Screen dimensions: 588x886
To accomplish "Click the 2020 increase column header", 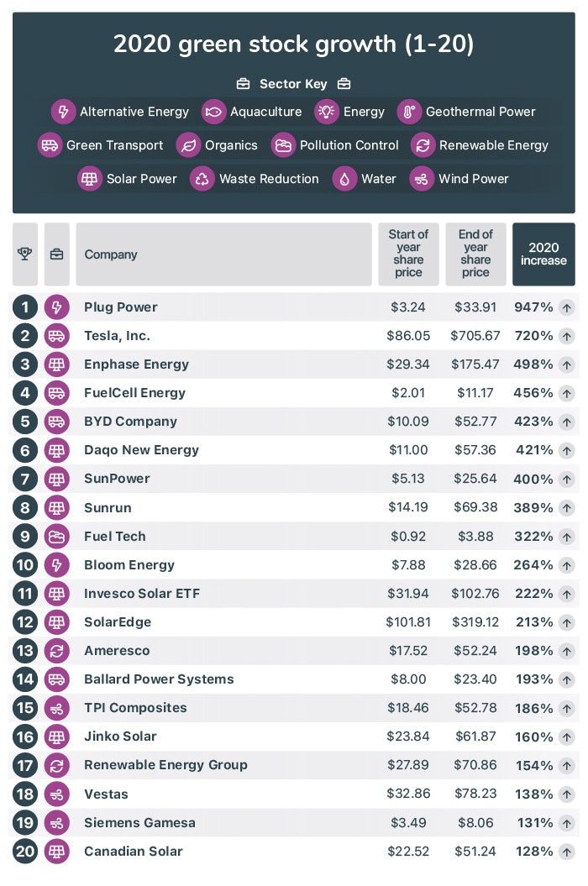I will (x=543, y=254).
